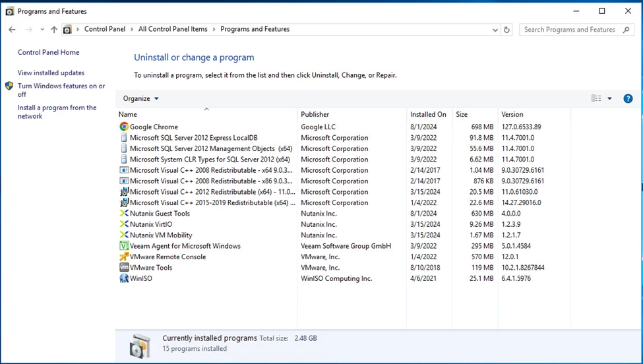Expand the chevron after All Control Panel Items
Image resolution: width=643 pixels, height=364 pixels.
pyautogui.click(x=214, y=30)
